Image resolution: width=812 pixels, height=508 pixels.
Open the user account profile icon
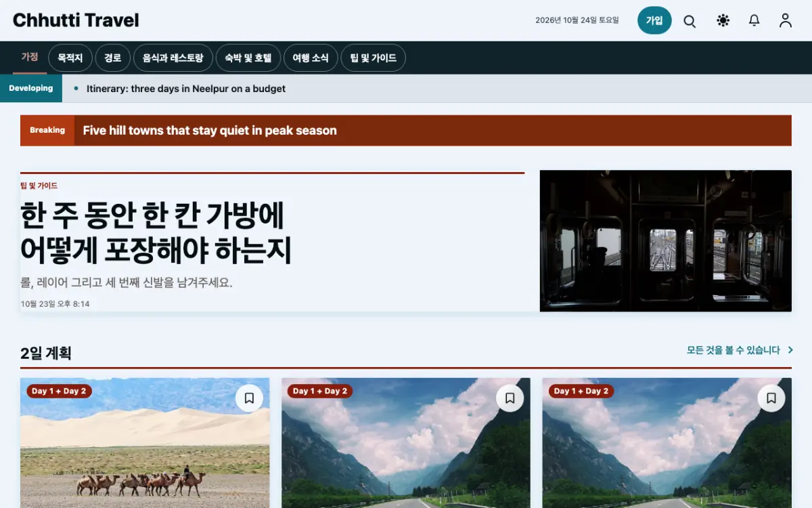(785, 21)
